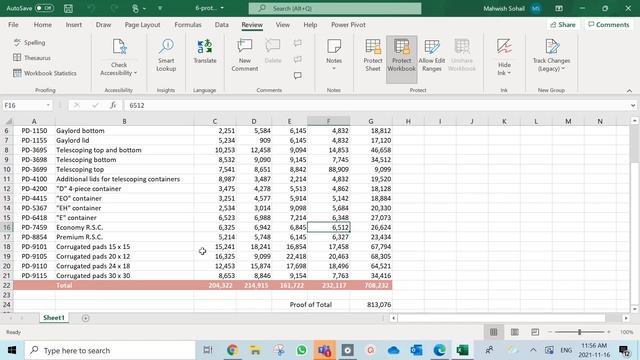Viewport: 640px width, 360px height.
Task: Expand the Check Accessibility dropdown arrow
Action: (x=135, y=73)
